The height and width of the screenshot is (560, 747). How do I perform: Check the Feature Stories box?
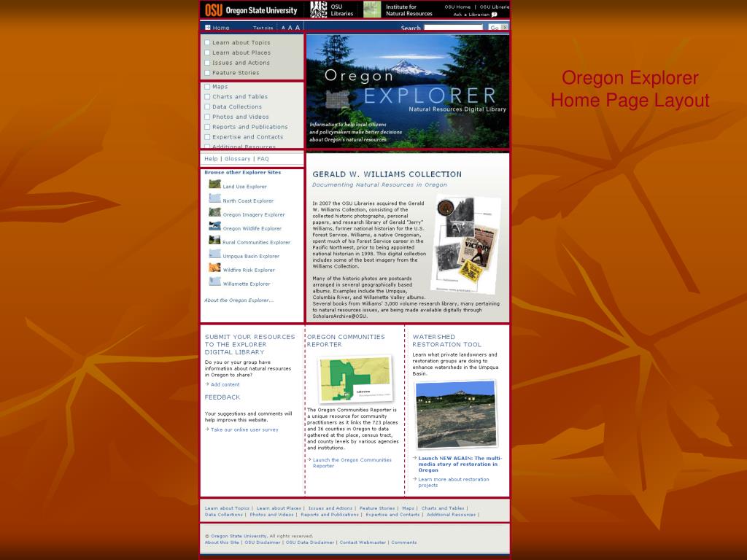point(207,72)
